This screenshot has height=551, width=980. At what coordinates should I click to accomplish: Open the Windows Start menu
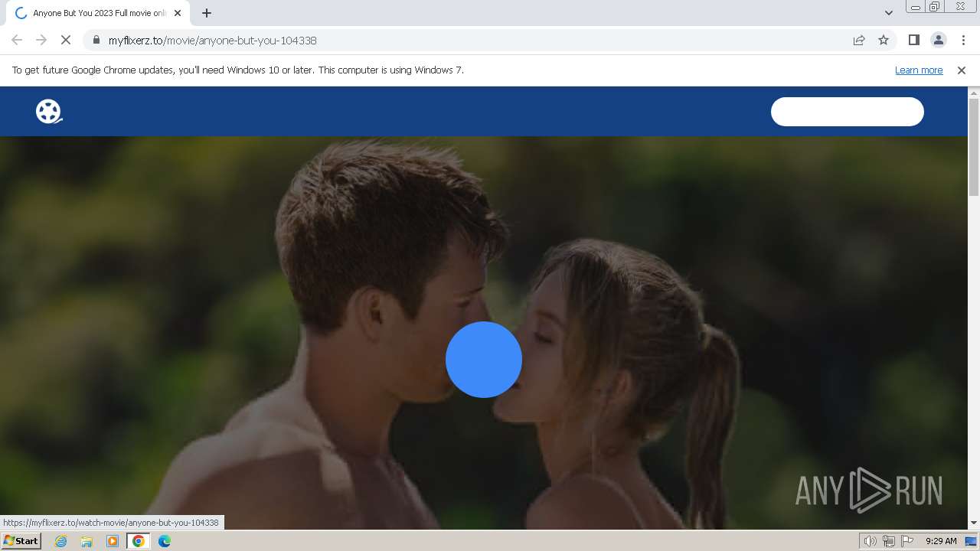pos(21,541)
